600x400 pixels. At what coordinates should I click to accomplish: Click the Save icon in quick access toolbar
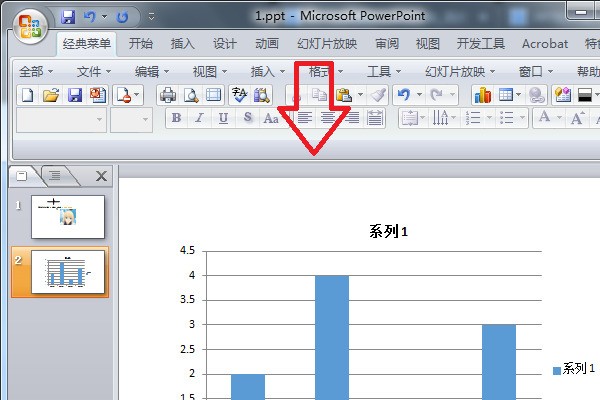tap(68, 17)
